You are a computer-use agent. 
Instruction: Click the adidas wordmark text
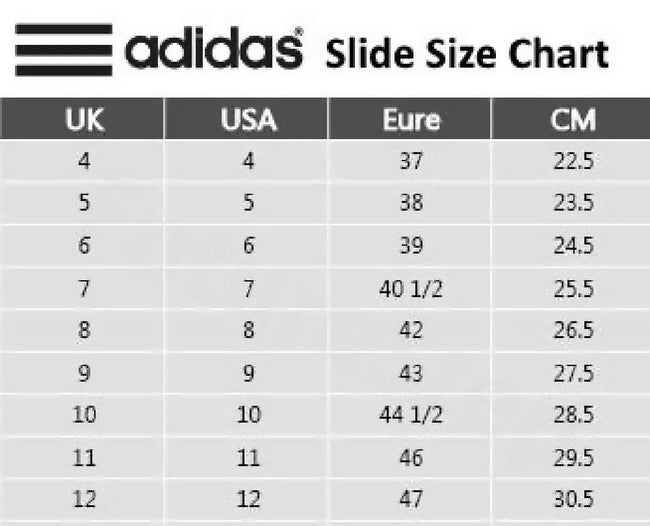click(x=214, y=49)
